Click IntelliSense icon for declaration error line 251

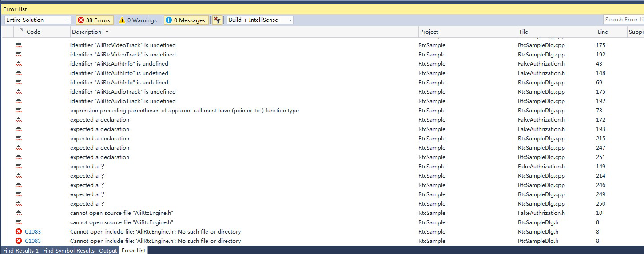pos(19,157)
